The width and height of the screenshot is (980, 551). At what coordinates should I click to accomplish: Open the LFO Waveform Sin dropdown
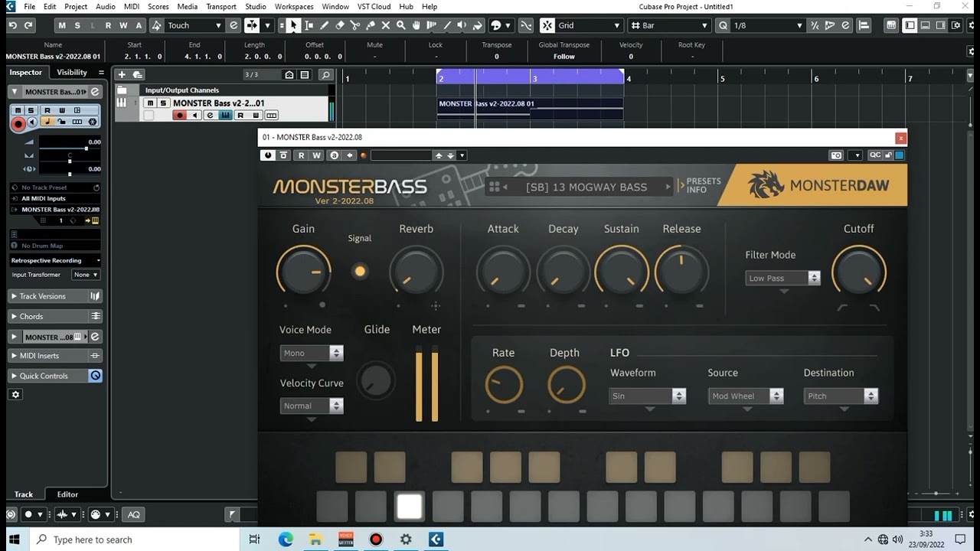pos(648,396)
